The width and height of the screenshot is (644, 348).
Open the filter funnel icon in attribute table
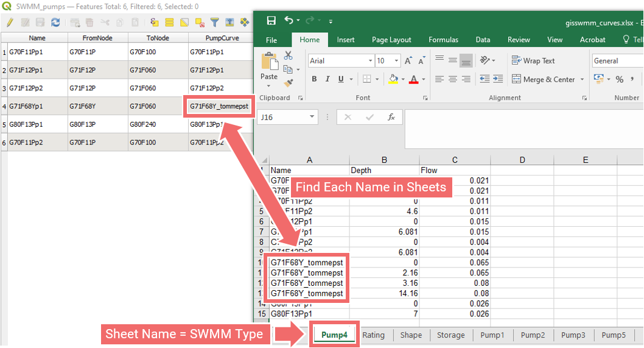[215, 23]
